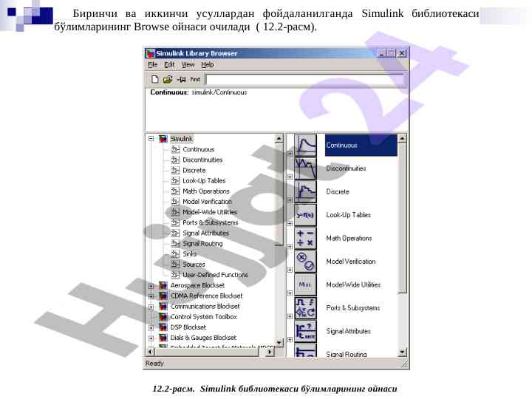Image resolution: width=532 pixels, height=399 pixels.
Task: Expand the Dials & Gauges Blockset node
Action: 151,338
